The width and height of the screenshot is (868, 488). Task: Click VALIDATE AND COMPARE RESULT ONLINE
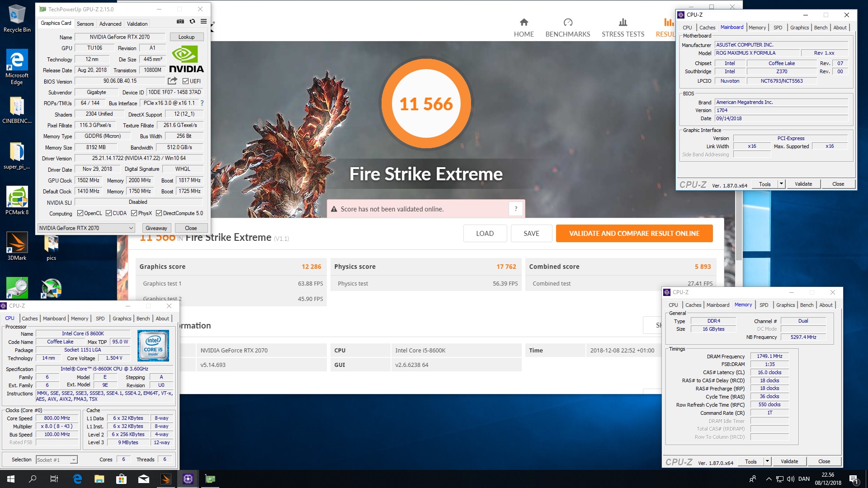click(634, 233)
